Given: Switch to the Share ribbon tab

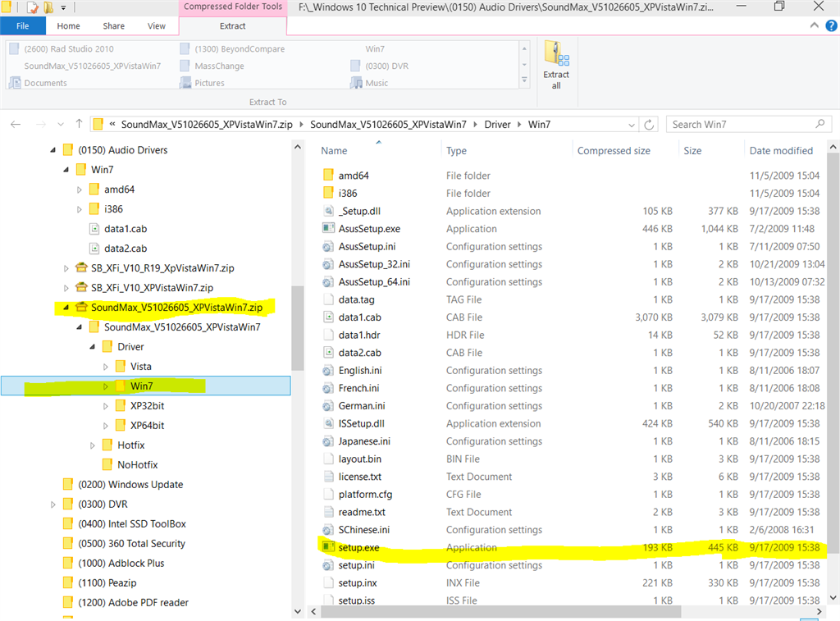Looking at the screenshot, I should [x=113, y=25].
